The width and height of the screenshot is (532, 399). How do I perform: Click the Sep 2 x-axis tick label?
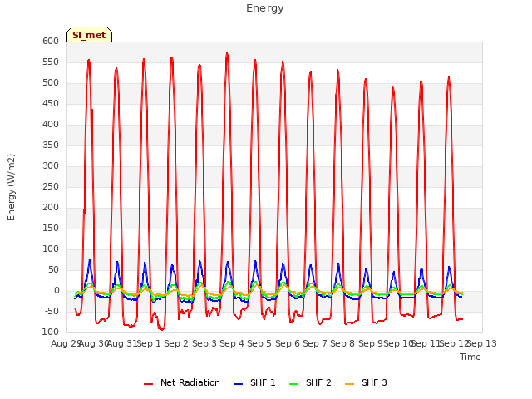tap(176, 343)
